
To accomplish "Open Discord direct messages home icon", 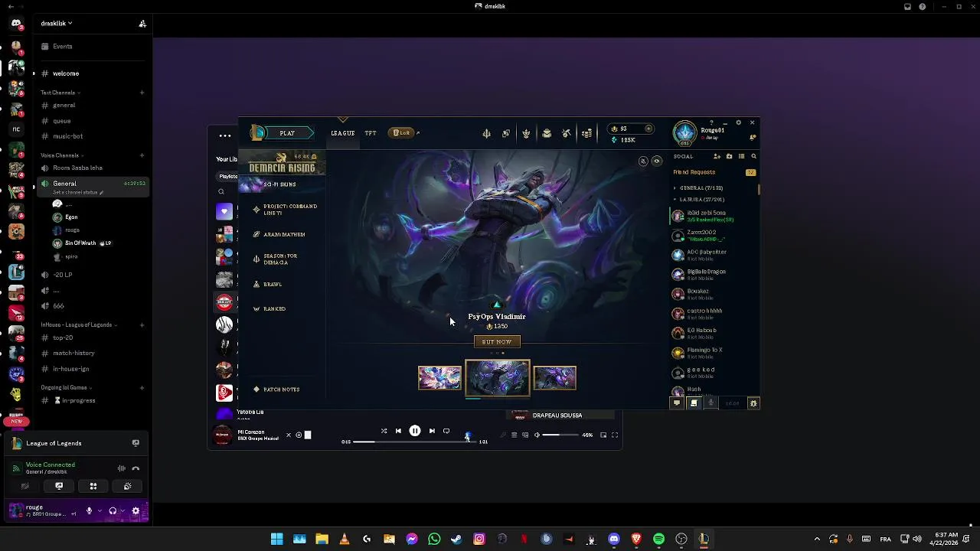I will point(16,24).
